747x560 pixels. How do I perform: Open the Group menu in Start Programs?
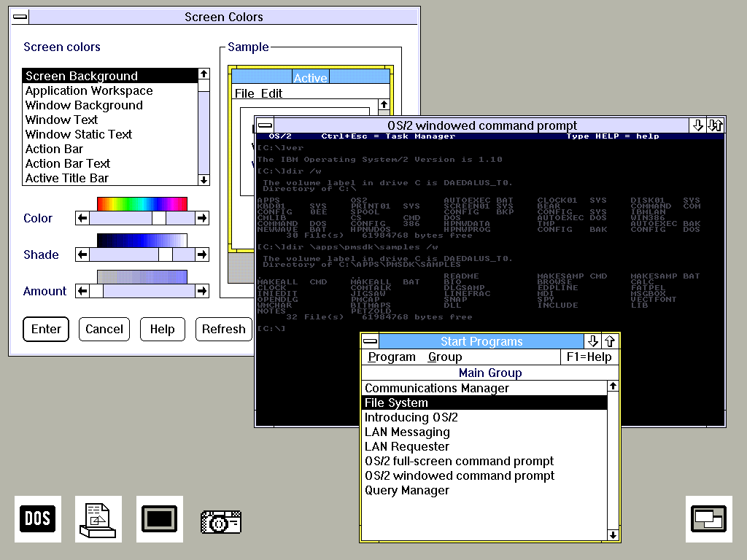point(445,357)
